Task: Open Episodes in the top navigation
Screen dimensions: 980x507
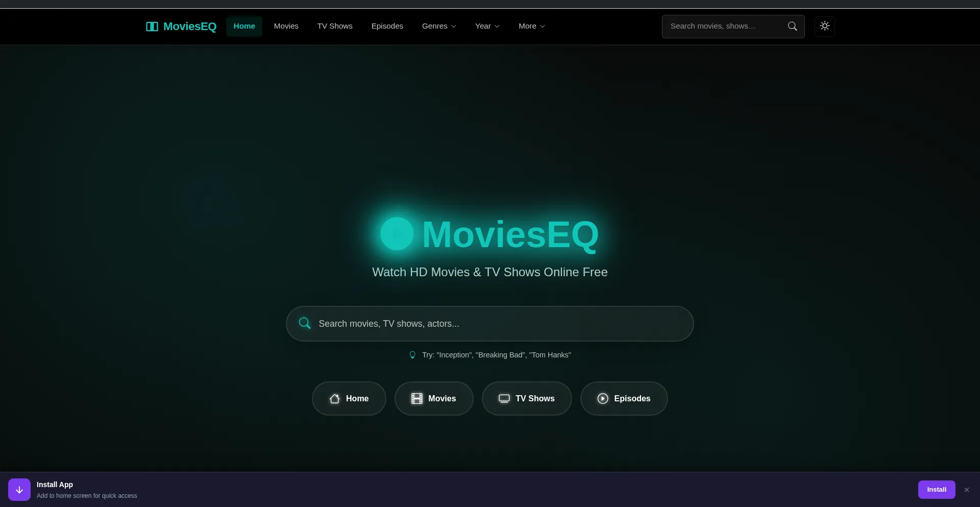Action: pyautogui.click(x=387, y=26)
